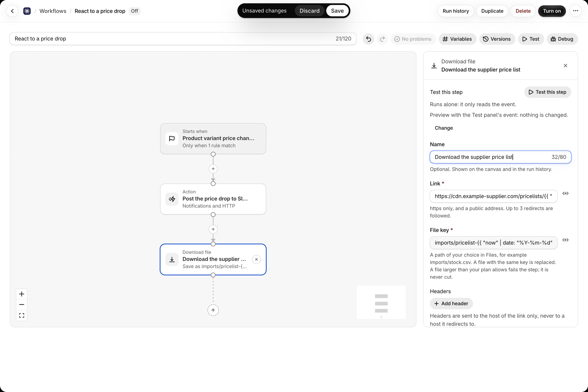Image resolution: width=588 pixels, height=392 pixels.
Task: Click the undo arrow icon
Action: [368, 39]
